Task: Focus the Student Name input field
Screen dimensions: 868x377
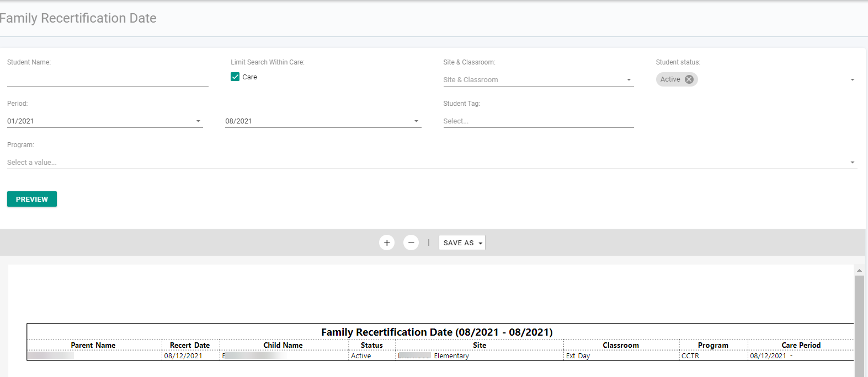Action: click(108, 79)
